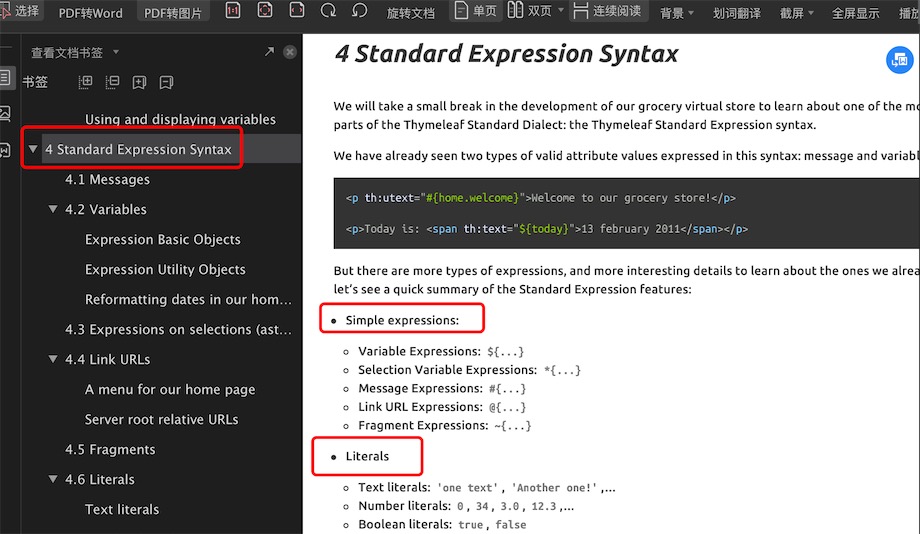
Task: Open the thumbnails sidebar tab icon
Action: [6, 113]
